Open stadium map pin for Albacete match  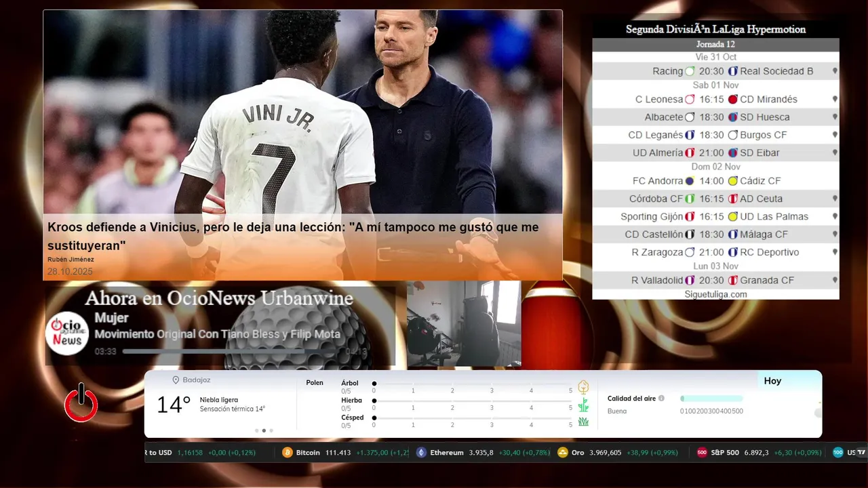835,117
